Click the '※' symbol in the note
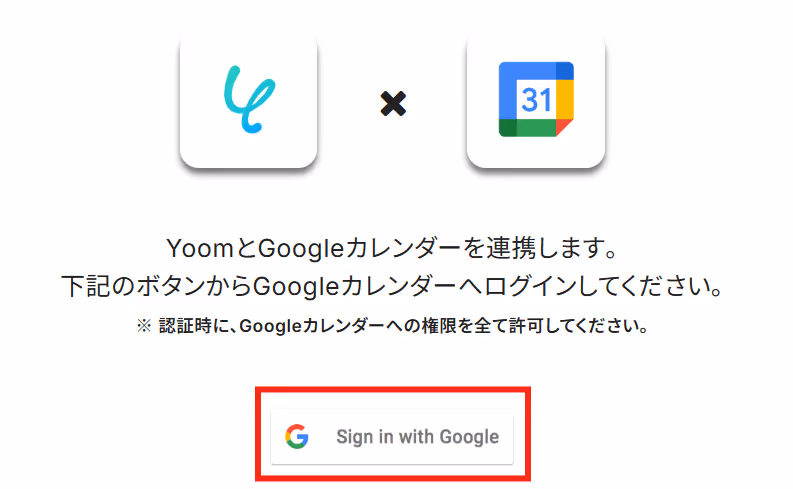 click(144, 326)
